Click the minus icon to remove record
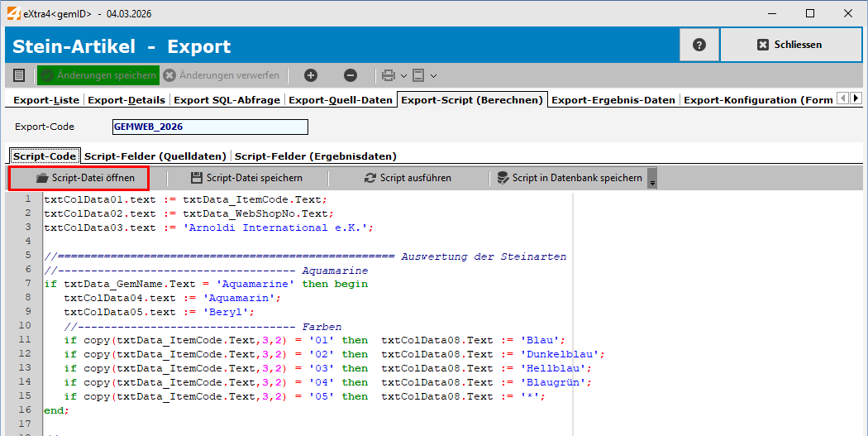Viewport: 868px width, 436px height. pos(351,75)
